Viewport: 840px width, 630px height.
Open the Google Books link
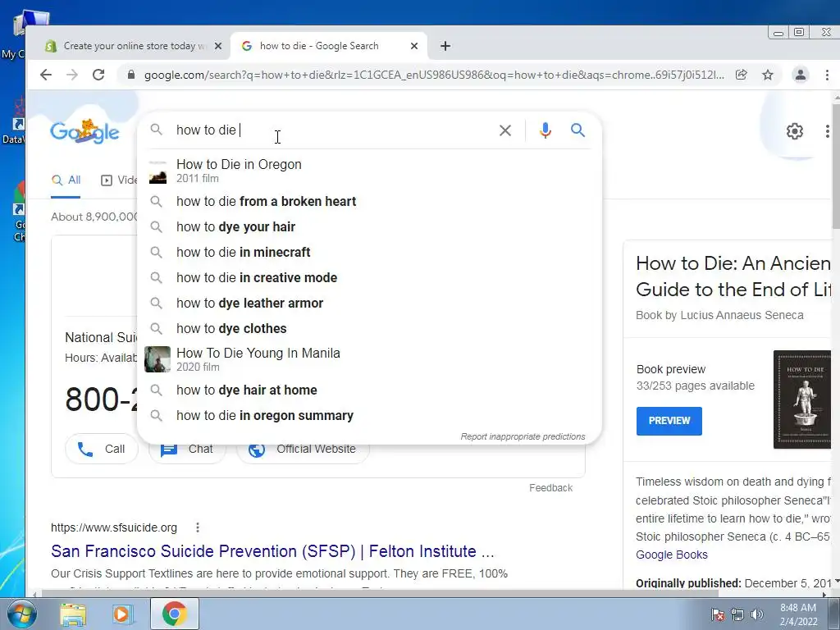coord(672,555)
